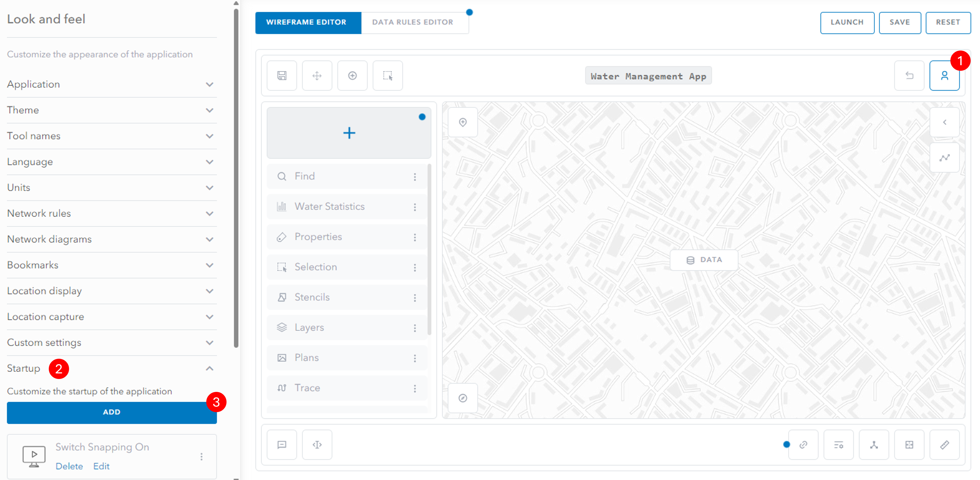Expand the Tool names section
980x480 pixels.
click(112, 136)
